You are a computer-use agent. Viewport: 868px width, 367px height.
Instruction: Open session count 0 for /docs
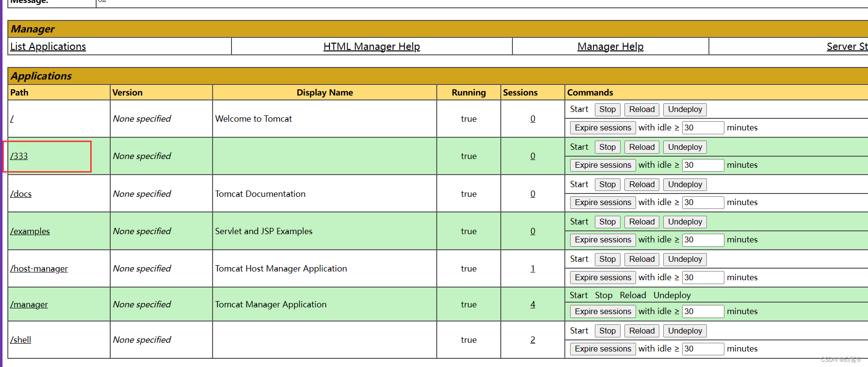(x=533, y=194)
